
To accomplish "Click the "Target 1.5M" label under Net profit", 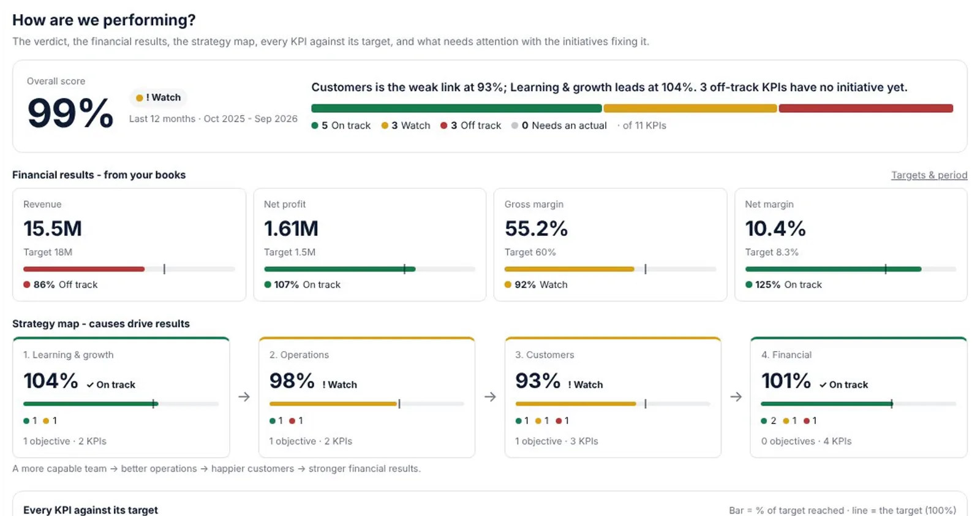I will tap(290, 252).
